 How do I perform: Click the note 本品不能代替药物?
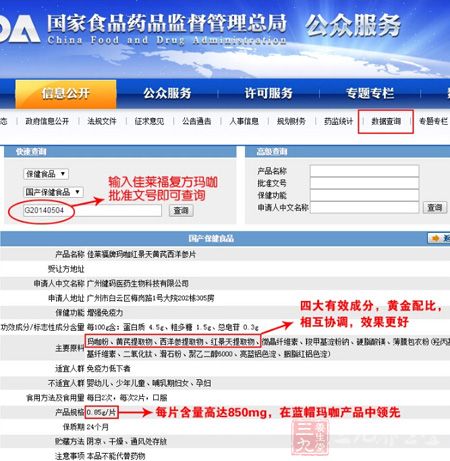click(x=116, y=456)
